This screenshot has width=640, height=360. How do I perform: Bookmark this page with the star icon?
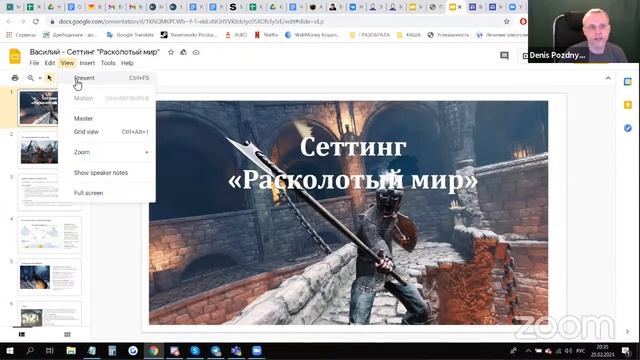click(x=507, y=21)
